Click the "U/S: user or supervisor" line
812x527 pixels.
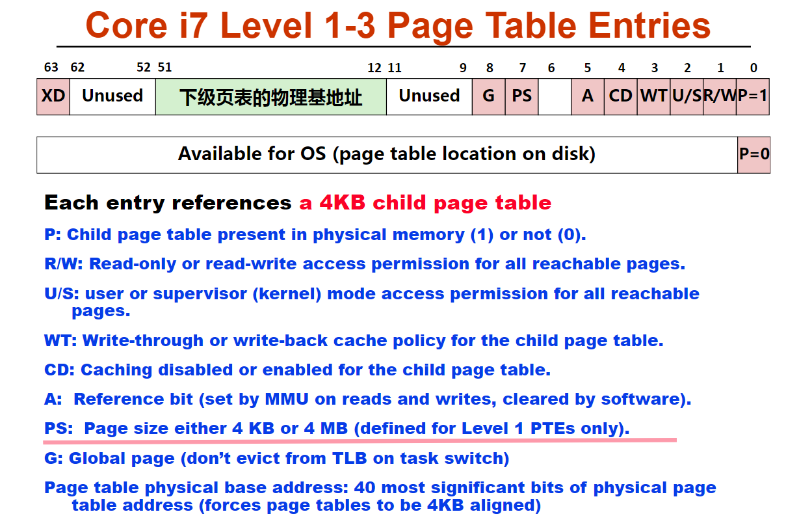(372, 302)
